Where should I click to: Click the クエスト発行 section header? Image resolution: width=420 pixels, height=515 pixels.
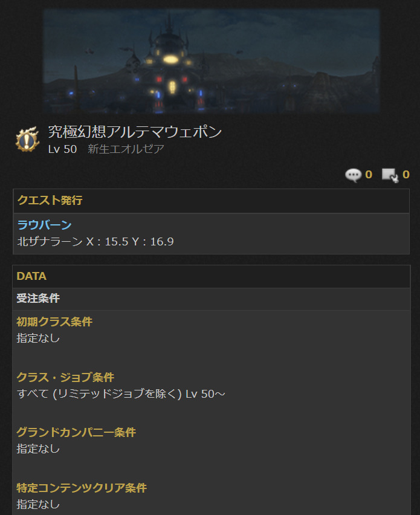(50, 200)
